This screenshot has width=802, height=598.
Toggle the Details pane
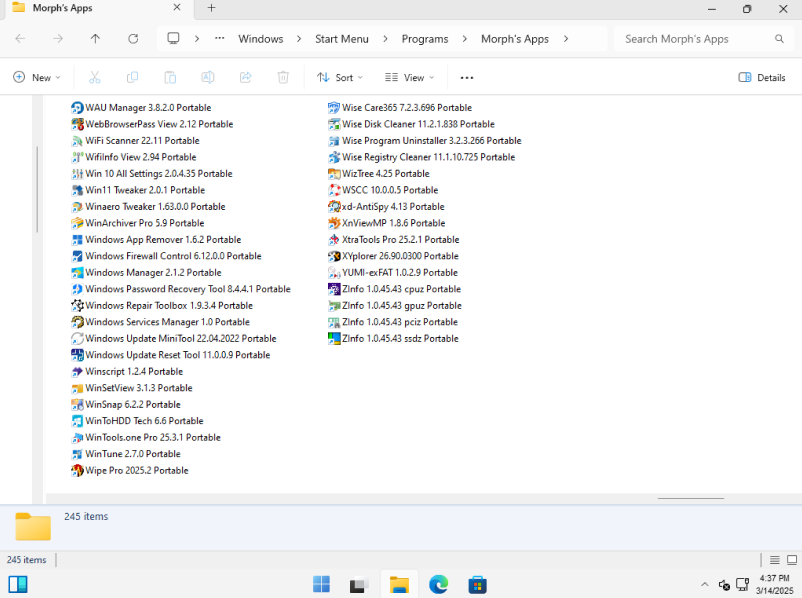point(762,78)
